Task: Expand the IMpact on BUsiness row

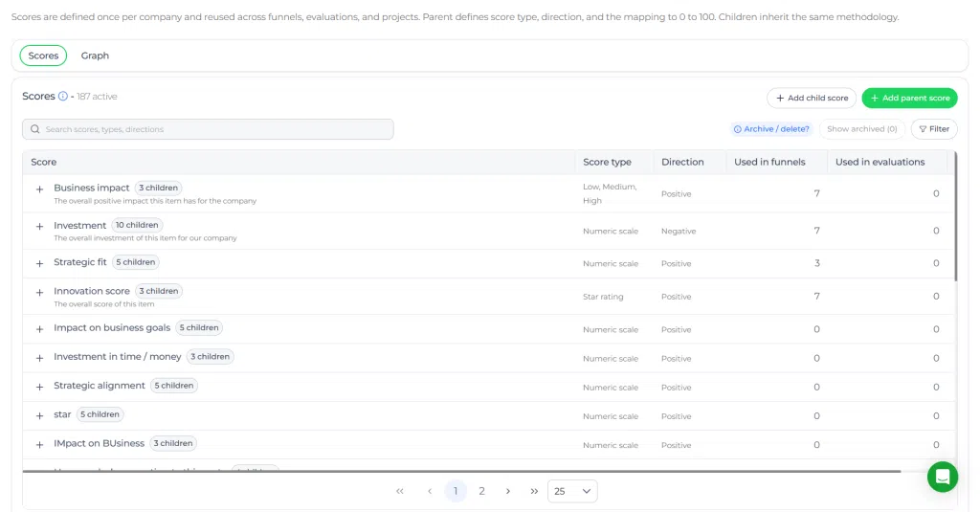Action: pos(39,445)
